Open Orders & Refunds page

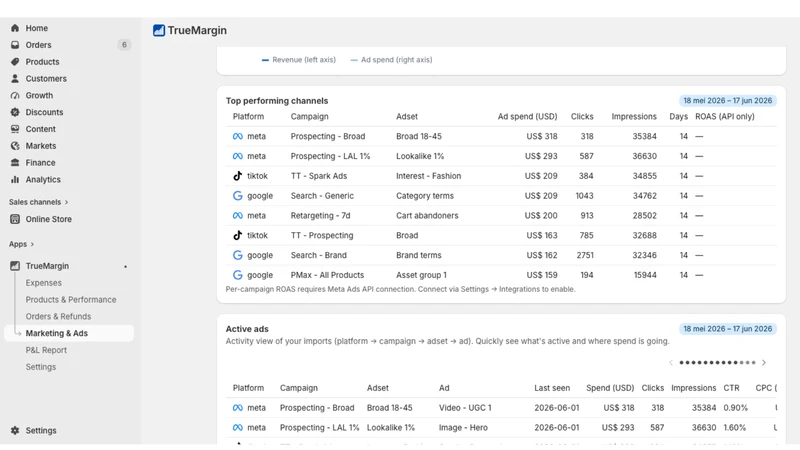(58, 316)
